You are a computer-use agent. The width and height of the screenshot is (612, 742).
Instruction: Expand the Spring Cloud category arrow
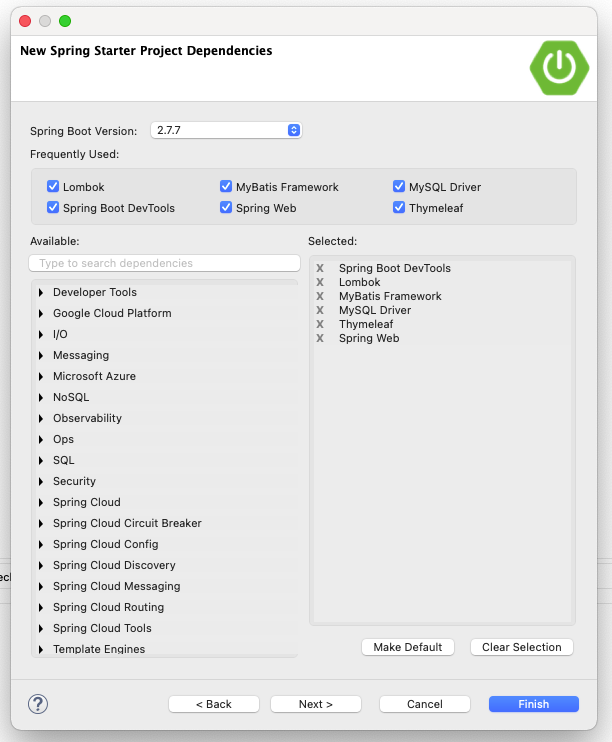pos(41,502)
